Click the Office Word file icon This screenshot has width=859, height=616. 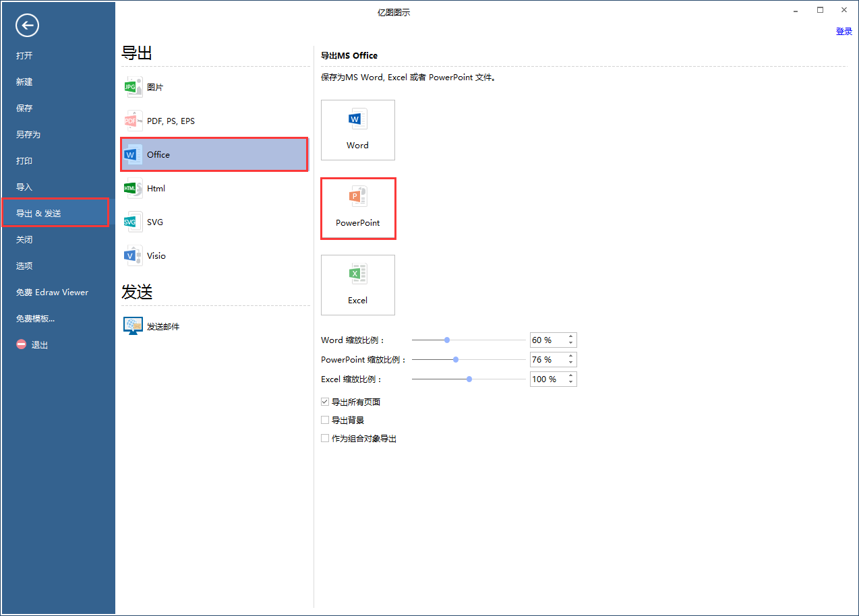point(133,154)
